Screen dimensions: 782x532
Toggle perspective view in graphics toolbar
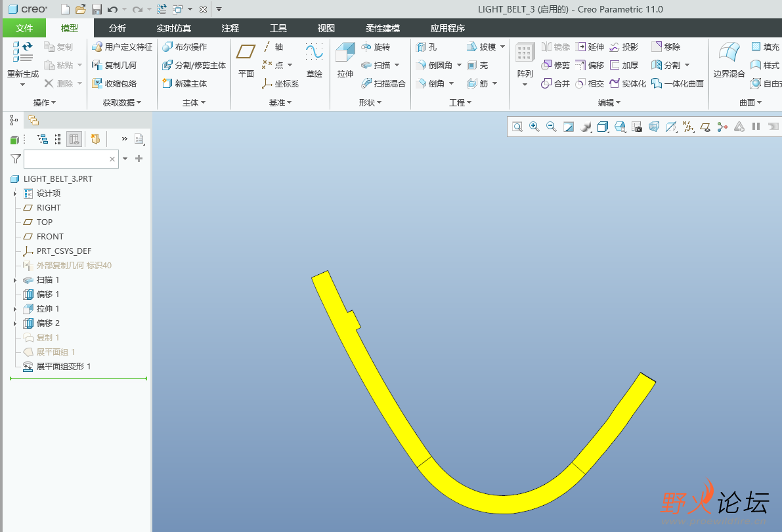click(654, 127)
